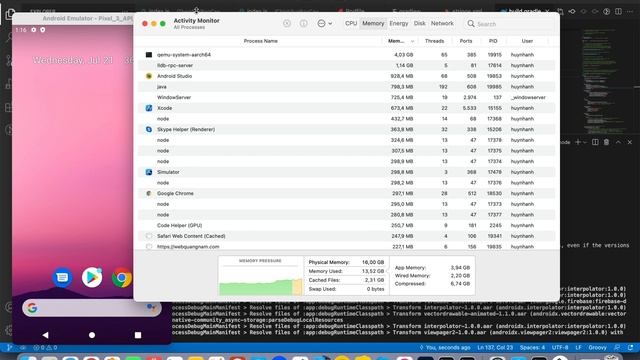Image resolution: width=640 pixels, height=360 pixels.
Task: Sort by the Process Name column
Action: [260, 41]
